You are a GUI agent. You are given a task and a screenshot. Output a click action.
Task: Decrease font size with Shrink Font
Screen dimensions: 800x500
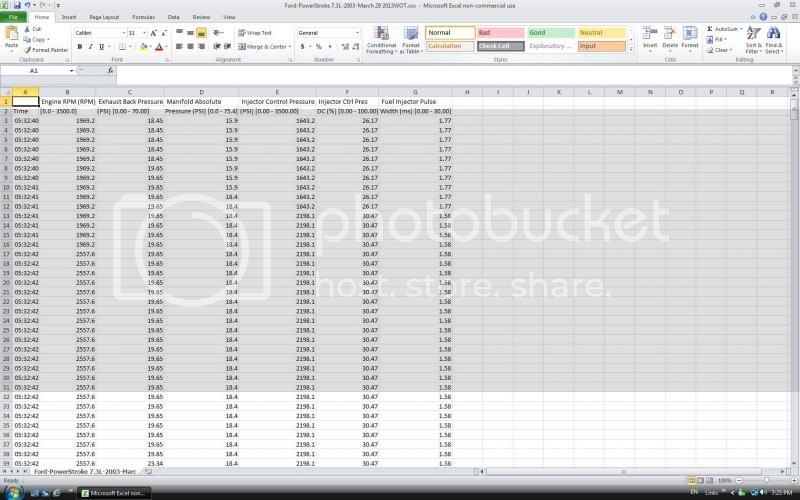click(164, 33)
